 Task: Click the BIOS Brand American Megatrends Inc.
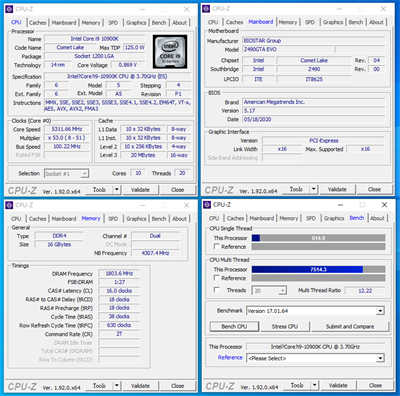pos(313,102)
